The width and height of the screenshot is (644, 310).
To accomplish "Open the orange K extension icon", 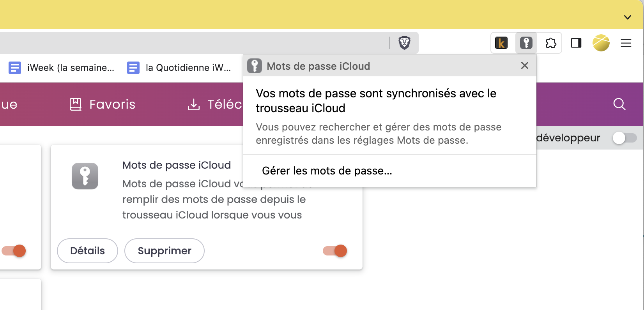I will coord(501,43).
